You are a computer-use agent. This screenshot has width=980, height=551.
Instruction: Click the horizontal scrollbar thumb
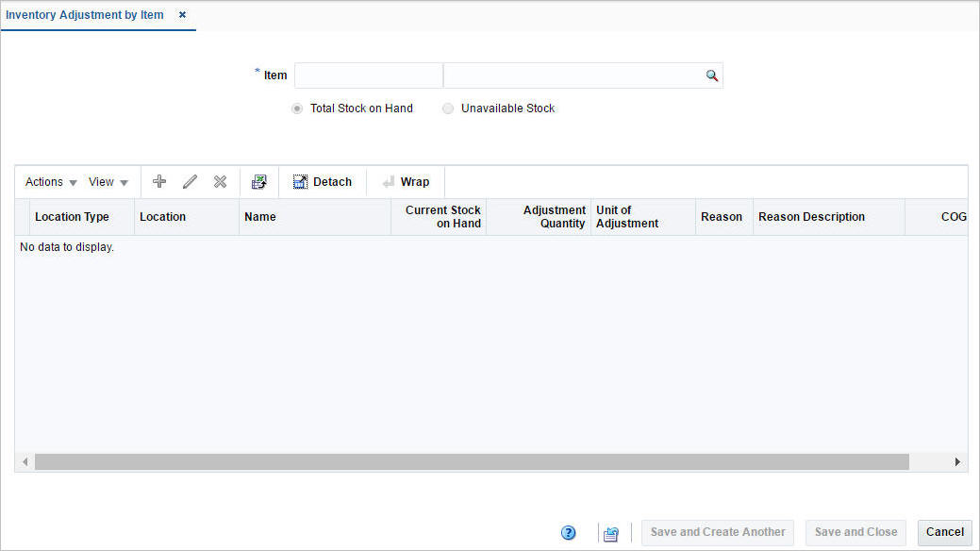(x=472, y=462)
